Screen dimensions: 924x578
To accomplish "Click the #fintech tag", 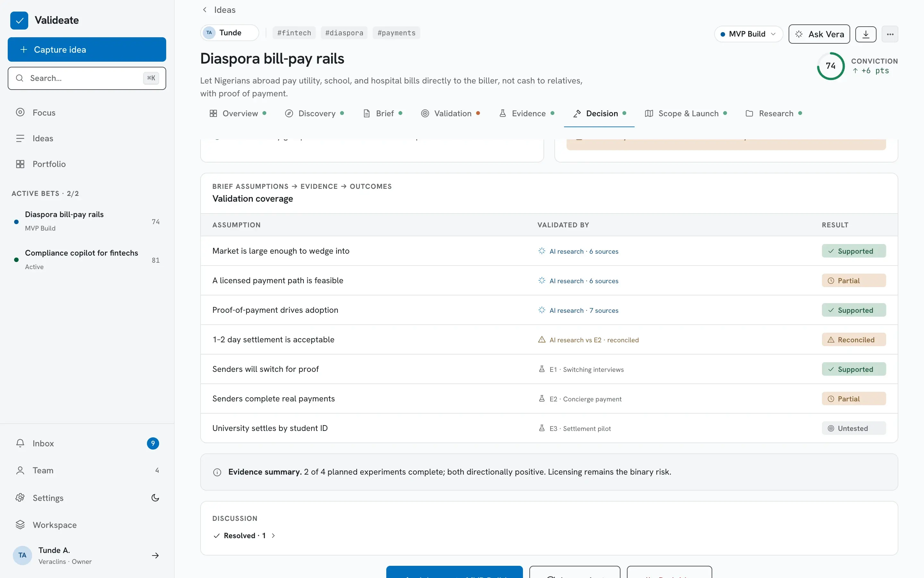I will tap(294, 33).
